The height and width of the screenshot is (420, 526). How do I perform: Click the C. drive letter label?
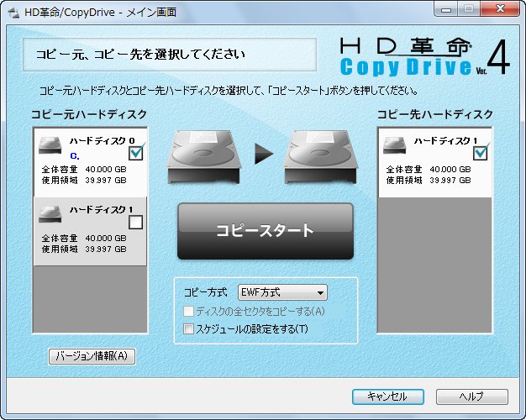[75, 156]
